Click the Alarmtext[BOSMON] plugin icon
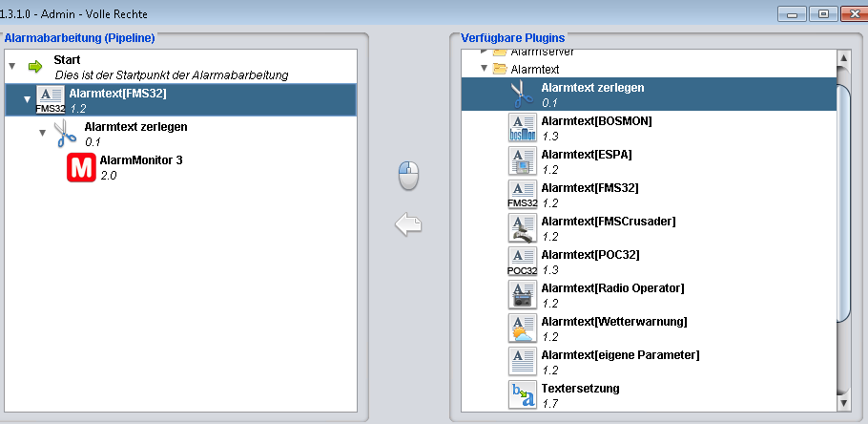The image size is (868, 424). coord(523,128)
